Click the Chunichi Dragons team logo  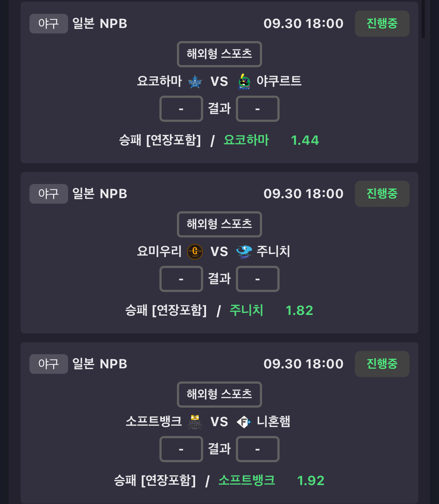pos(244,252)
